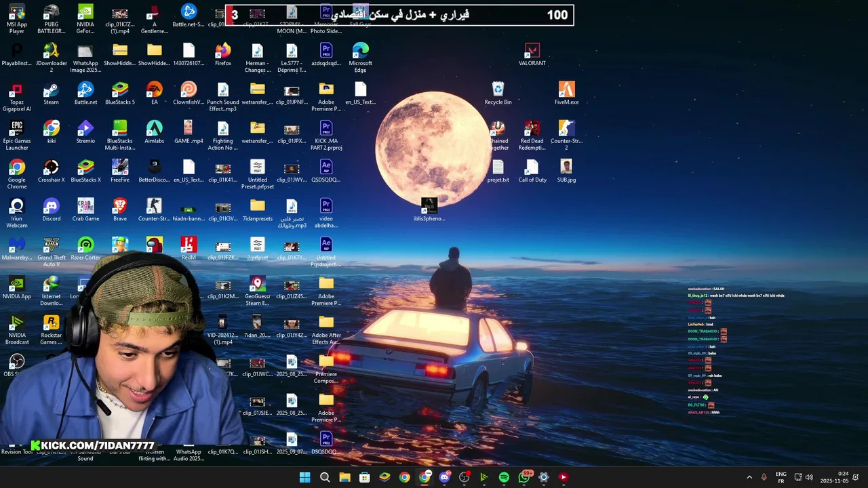Open the Call of Duty shortcut
Image resolution: width=868 pixels, height=488 pixels.
pos(532,171)
